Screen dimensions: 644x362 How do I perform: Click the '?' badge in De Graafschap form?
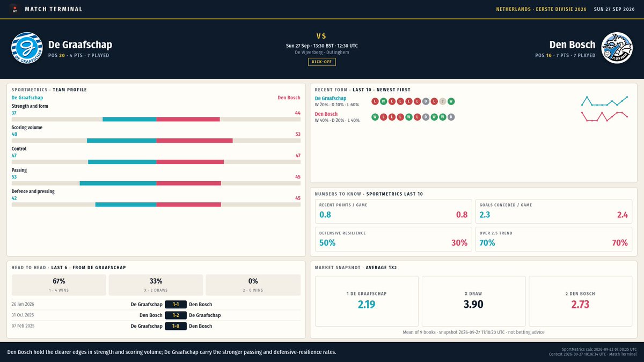(443, 101)
